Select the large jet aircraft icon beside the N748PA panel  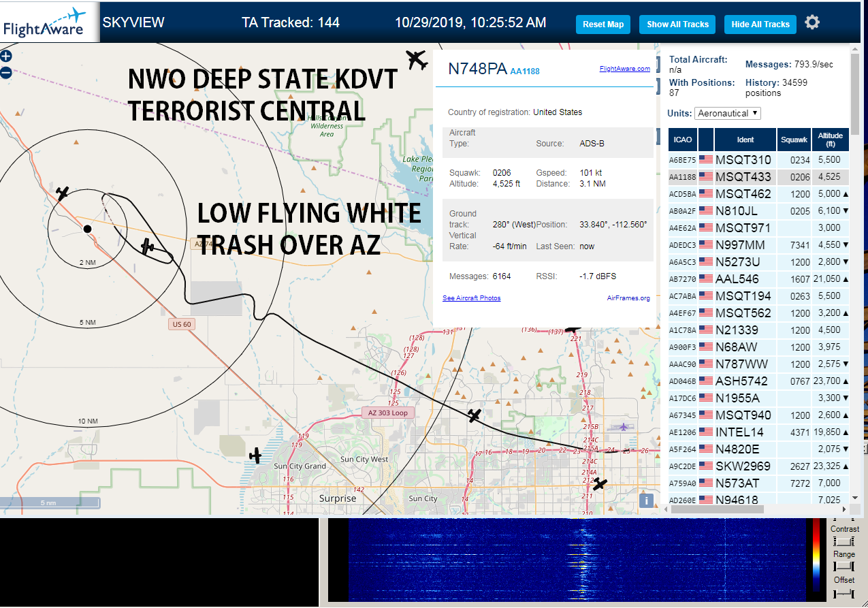click(416, 59)
